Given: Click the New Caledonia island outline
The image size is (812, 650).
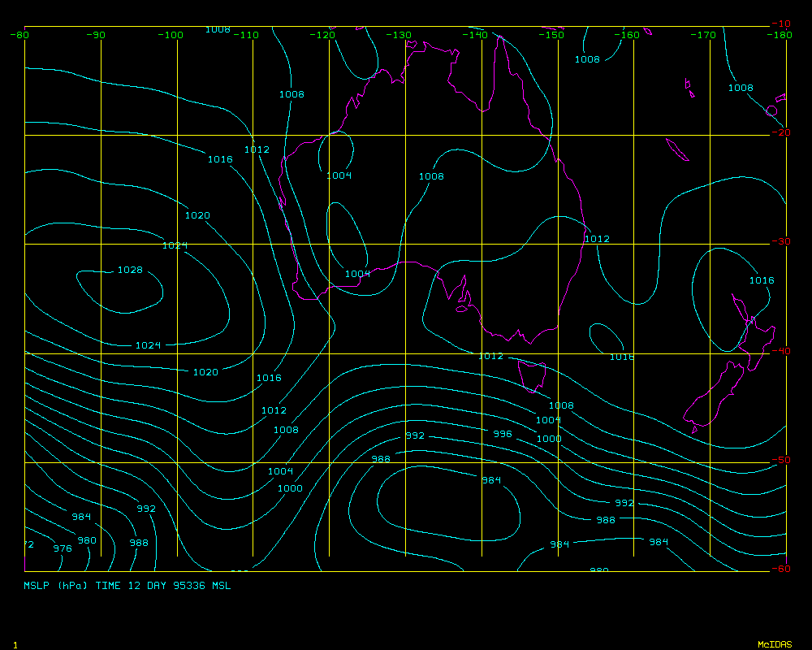Looking at the screenshot, I should 676,149.
